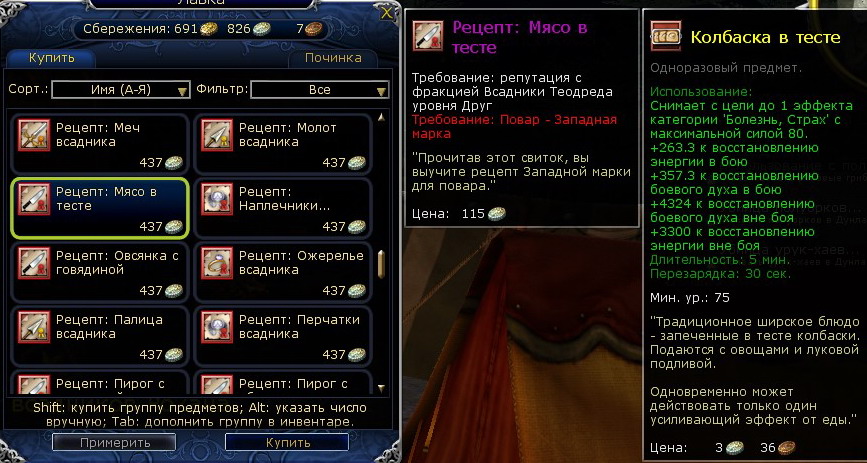The image size is (867, 463).
Task: Open the Фильтр Все dropdown
Action: pos(320,90)
